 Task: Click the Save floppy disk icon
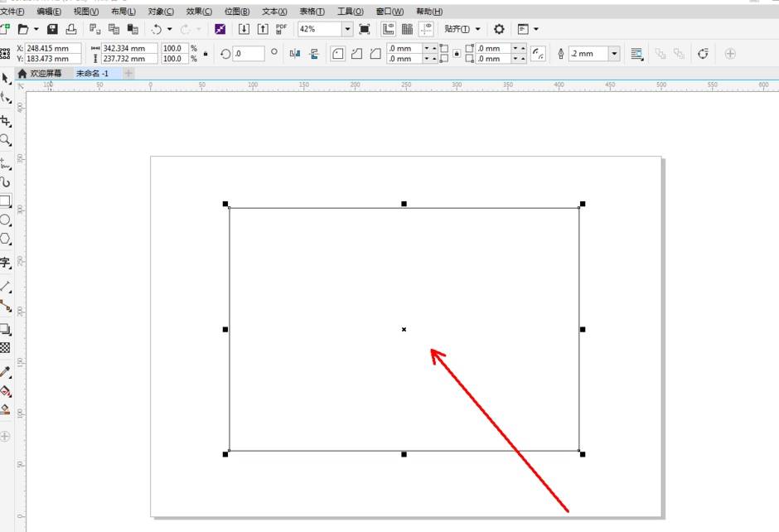[52, 29]
